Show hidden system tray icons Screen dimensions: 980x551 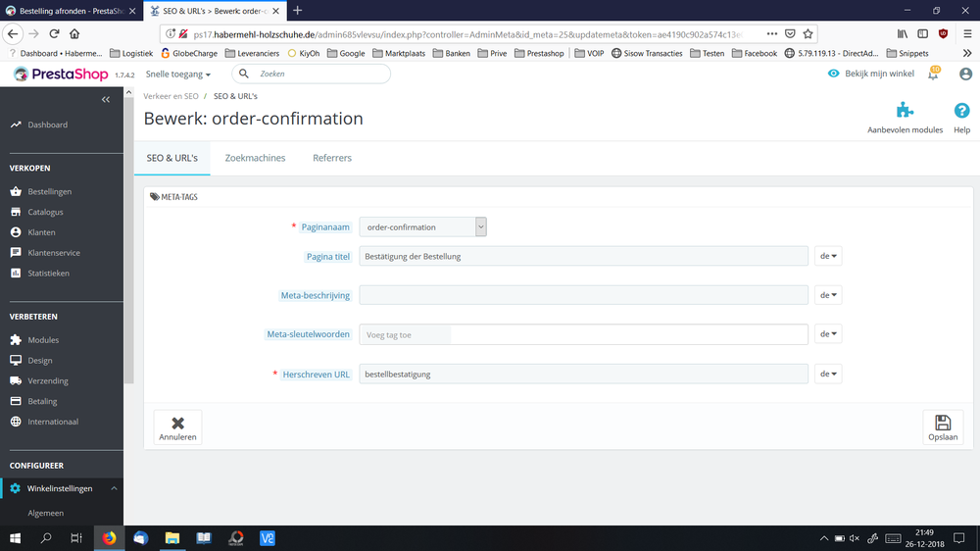pos(824,538)
